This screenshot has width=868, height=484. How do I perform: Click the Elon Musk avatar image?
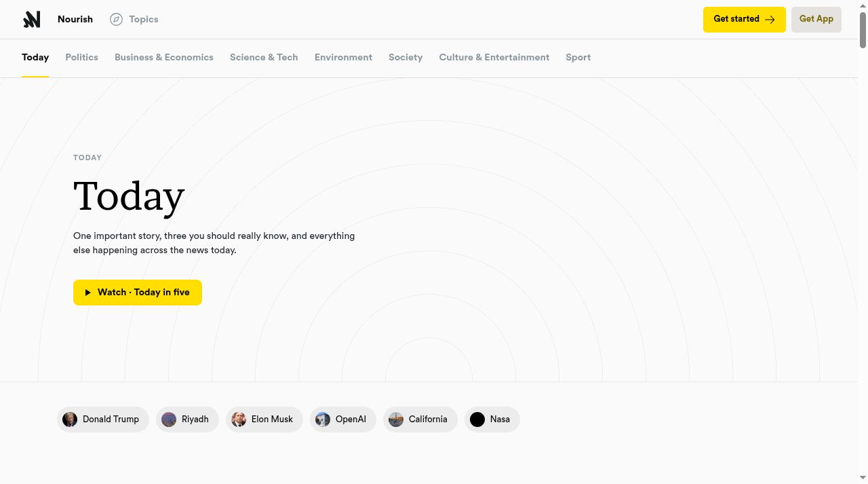[239, 420]
